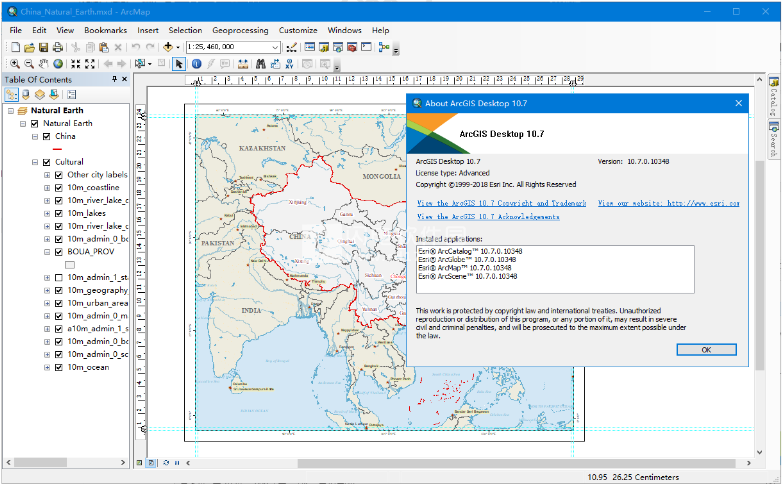Collapse the BOUA_PROV layer
The image size is (783, 486).
coord(46,252)
